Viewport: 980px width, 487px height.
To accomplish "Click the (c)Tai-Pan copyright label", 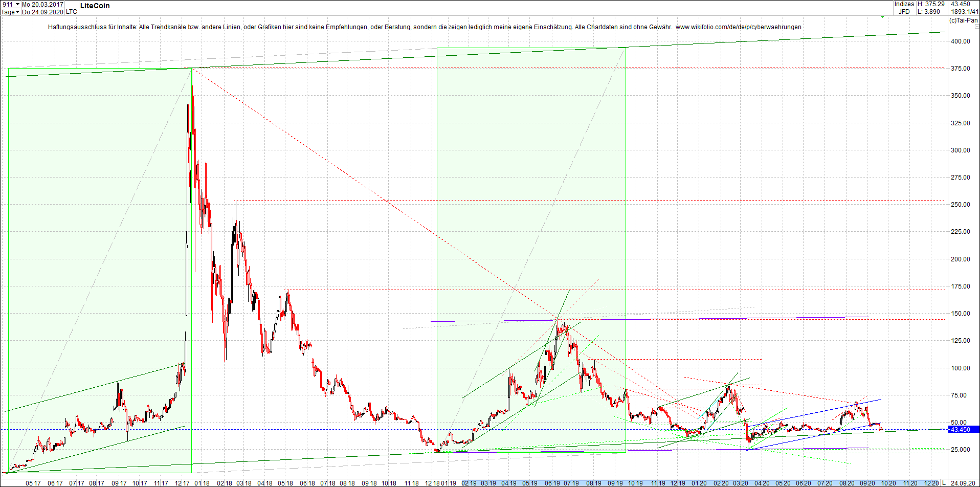I will (965, 21).
